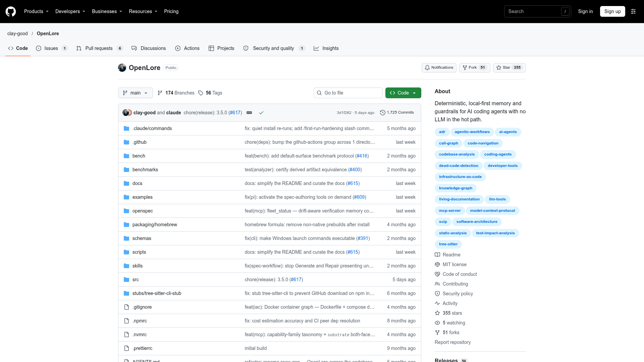Open the Pricing link in header
The width and height of the screenshot is (644, 362).
pos(171,11)
